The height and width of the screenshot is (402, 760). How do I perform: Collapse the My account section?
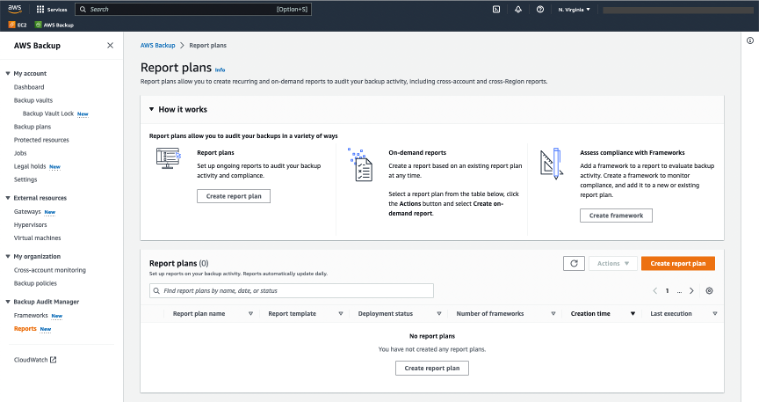(8, 73)
